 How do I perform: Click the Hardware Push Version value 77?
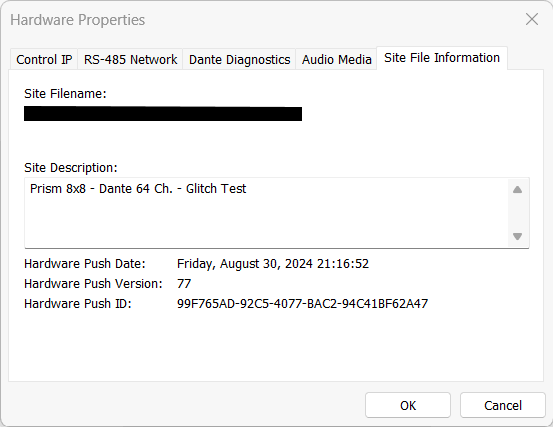click(x=184, y=283)
